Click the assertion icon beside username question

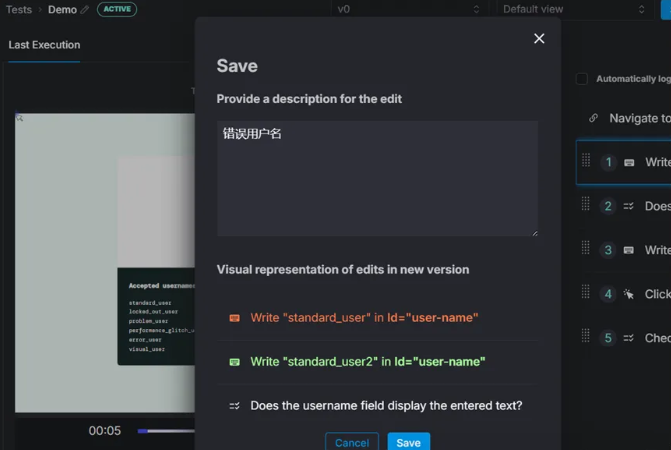235,406
